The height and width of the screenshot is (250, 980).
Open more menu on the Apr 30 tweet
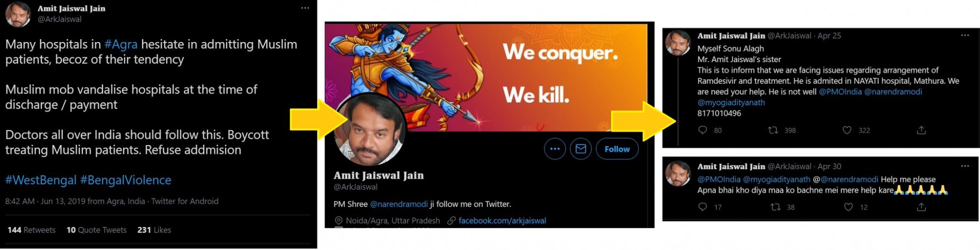[x=965, y=166]
